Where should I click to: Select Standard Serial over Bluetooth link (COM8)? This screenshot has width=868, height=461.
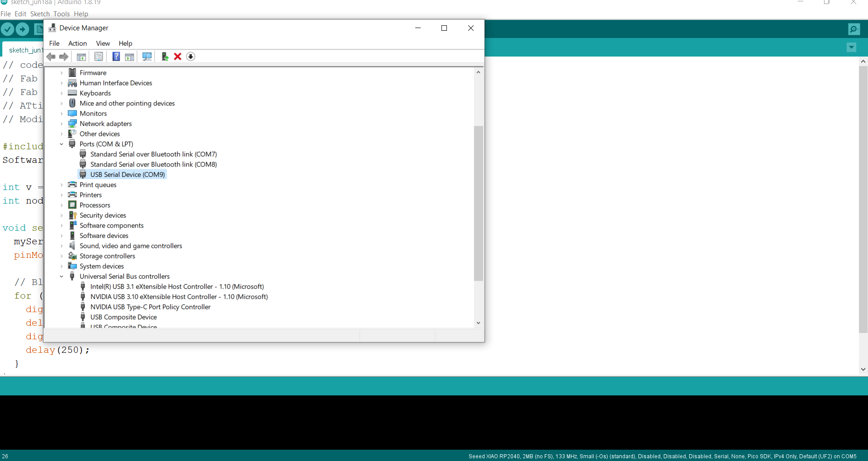click(x=153, y=164)
